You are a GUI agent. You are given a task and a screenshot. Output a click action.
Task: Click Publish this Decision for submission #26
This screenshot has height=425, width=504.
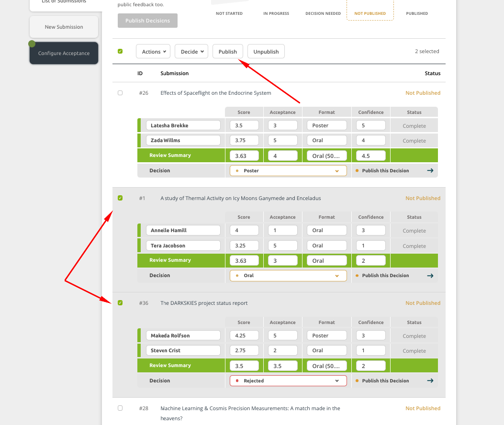(x=385, y=171)
